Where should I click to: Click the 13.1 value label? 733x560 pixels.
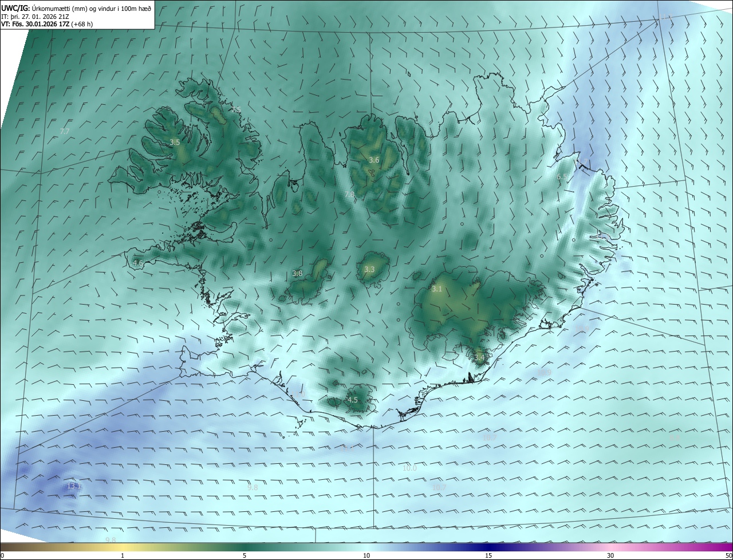coord(74,486)
